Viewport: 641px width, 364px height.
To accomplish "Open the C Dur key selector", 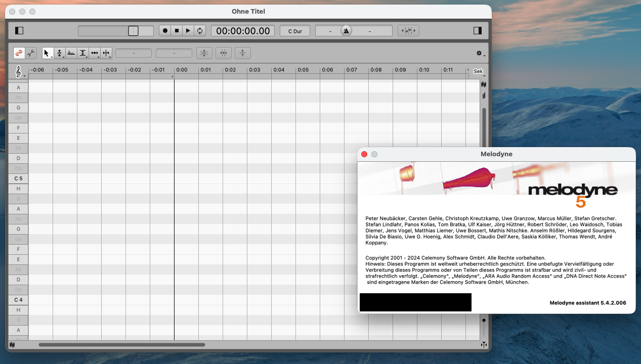I will tap(295, 30).
